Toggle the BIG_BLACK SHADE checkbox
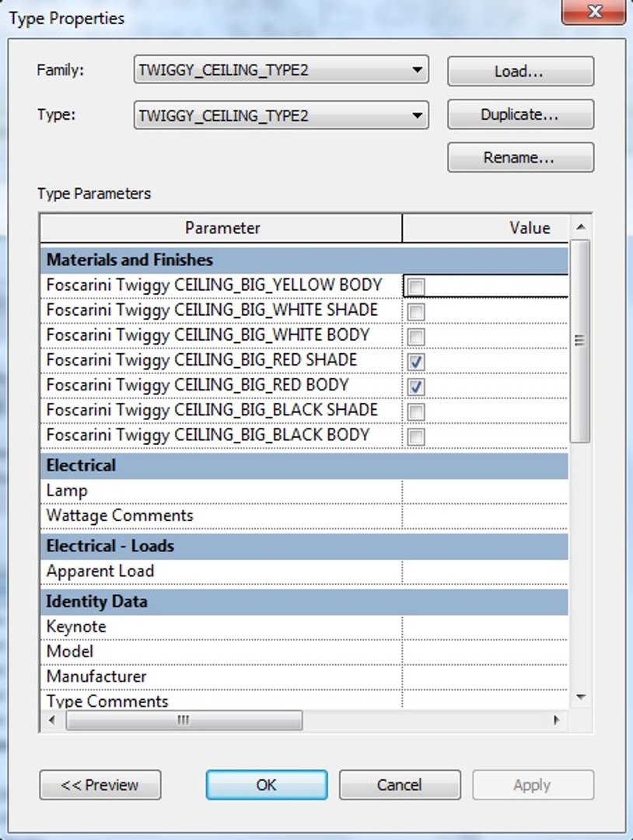 tap(417, 411)
